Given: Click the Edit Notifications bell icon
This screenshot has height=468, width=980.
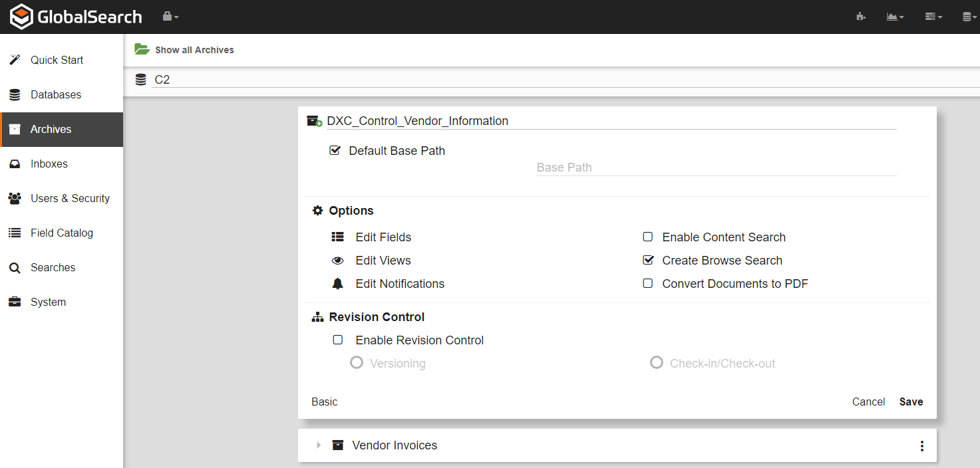Looking at the screenshot, I should (x=338, y=283).
